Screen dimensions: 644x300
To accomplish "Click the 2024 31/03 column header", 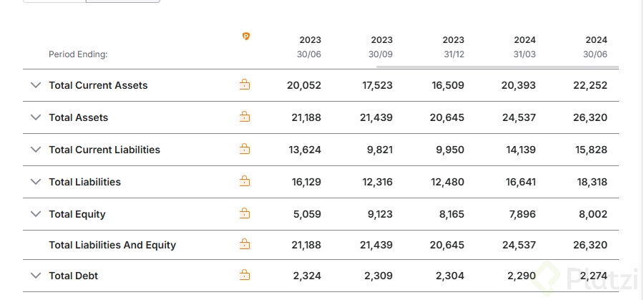I will tap(524, 47).
